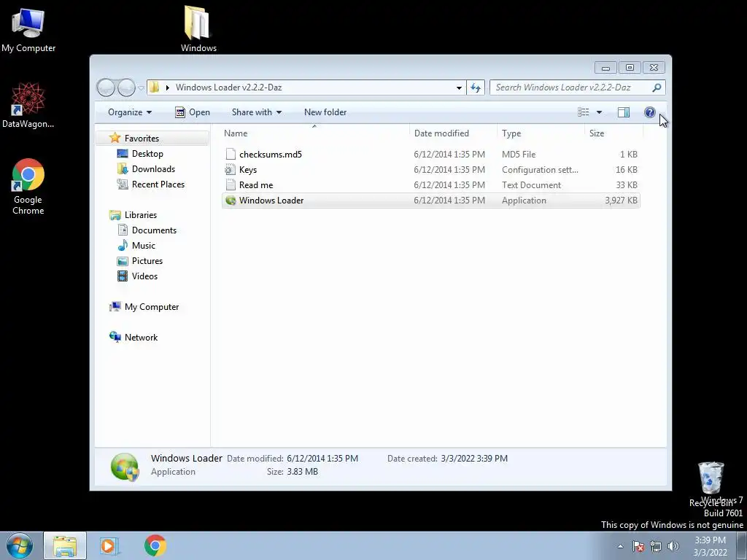Click the folder icon in address bar
The image size is (747, 560).
[154, 87]
